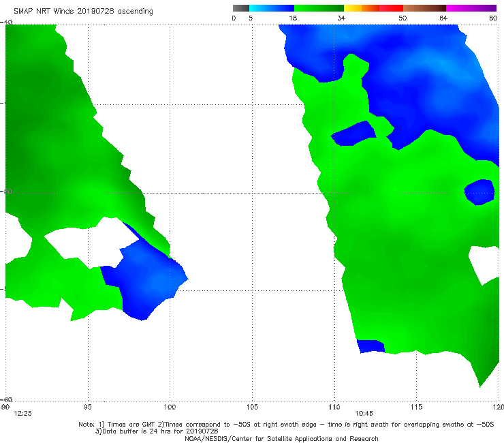Select the yellow-orange segment of the color bar

[362, 8]
